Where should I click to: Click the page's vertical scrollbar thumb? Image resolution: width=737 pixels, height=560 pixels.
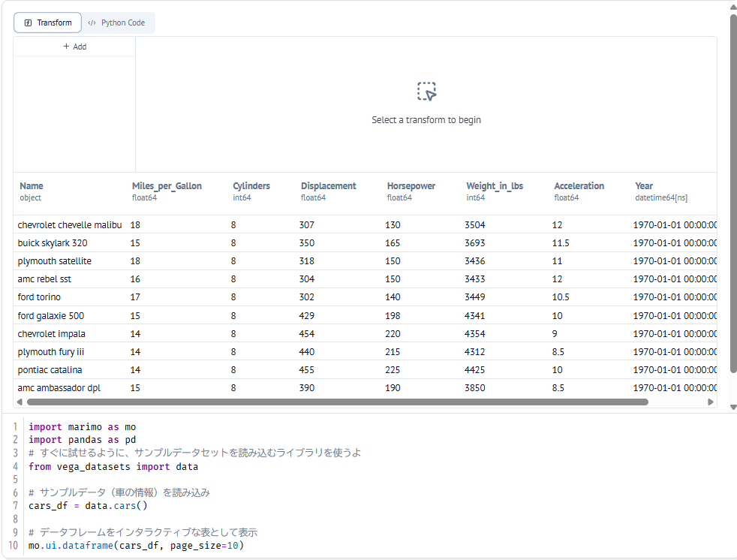click(x=732, y=194)
